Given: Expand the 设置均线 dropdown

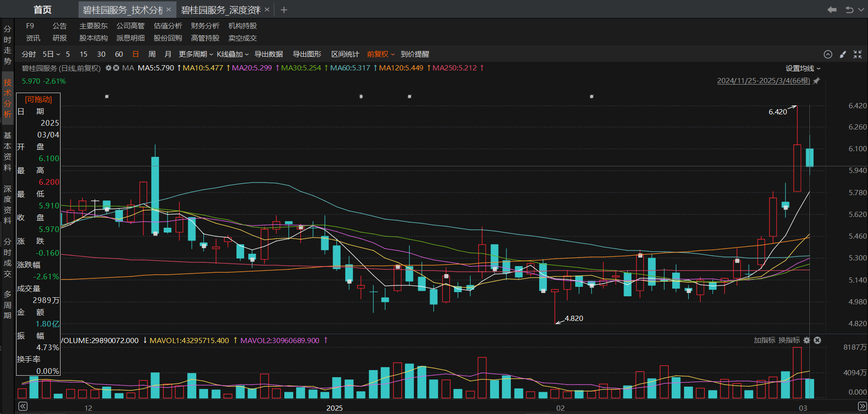Looking at the screenshot, I should click(x=803, y=69).
